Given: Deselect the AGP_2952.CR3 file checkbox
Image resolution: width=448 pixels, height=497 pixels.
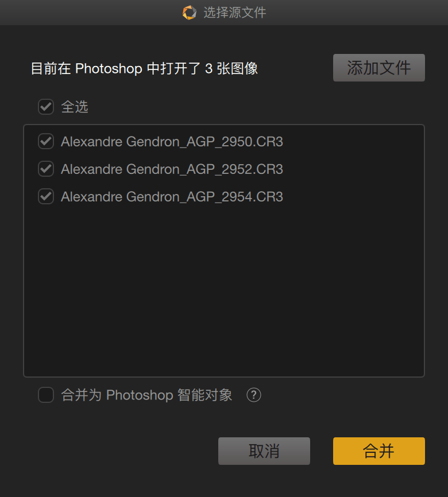Looking at the screenshot, I should pos(46,169).
